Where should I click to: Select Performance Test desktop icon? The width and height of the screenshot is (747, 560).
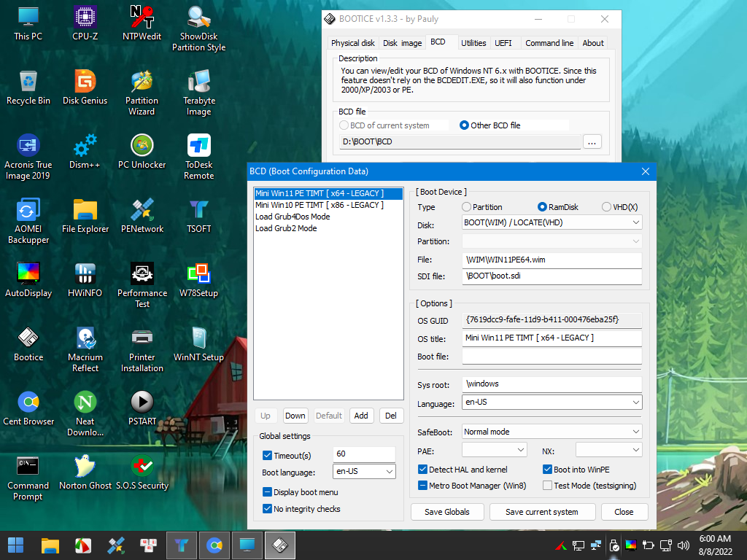pyautogui.click(x=142, y=286)
